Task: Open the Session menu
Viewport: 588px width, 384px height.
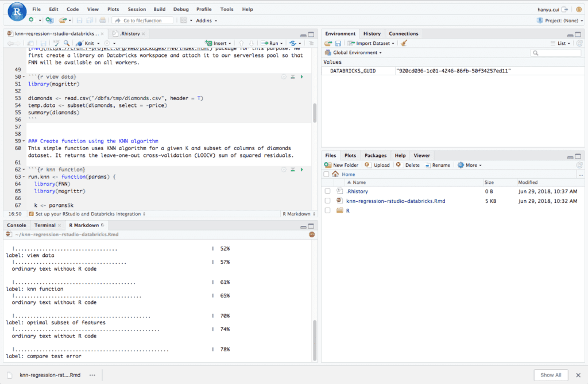Action: tap(137, 9)
